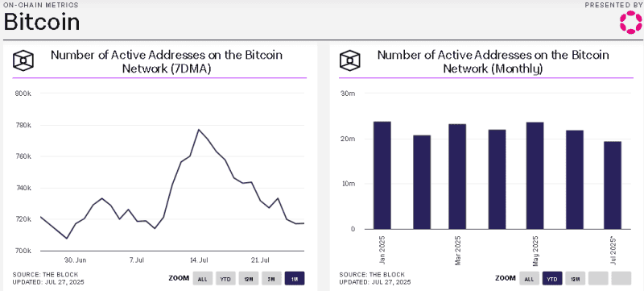Click Monthly active addresses chart title
The image size is (644, 291).
coord(493,61)
